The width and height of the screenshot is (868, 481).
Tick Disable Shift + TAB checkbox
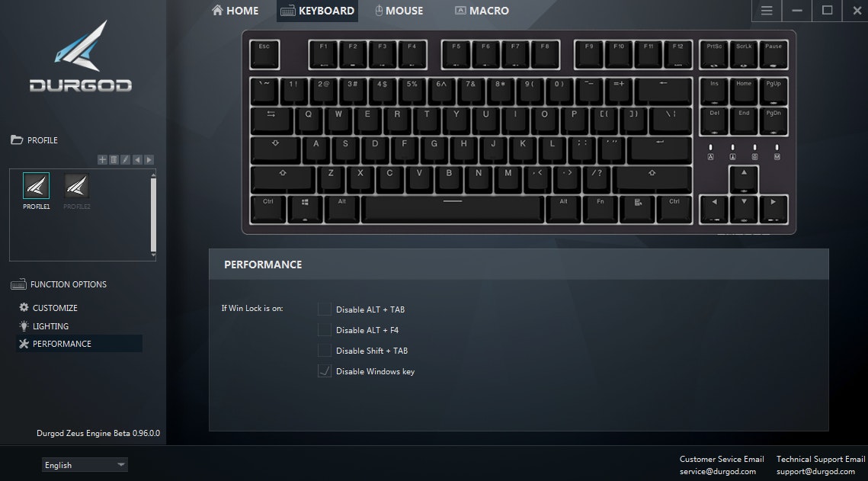[x=325, y=351]
